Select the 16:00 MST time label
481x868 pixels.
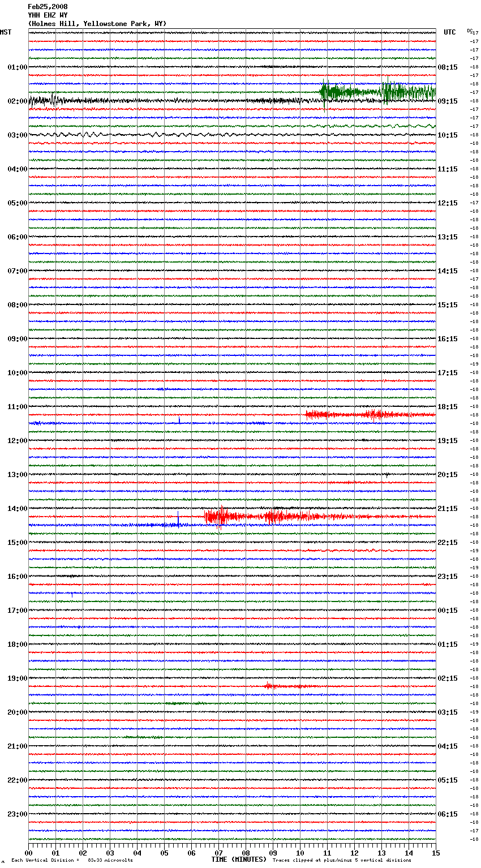18,577
